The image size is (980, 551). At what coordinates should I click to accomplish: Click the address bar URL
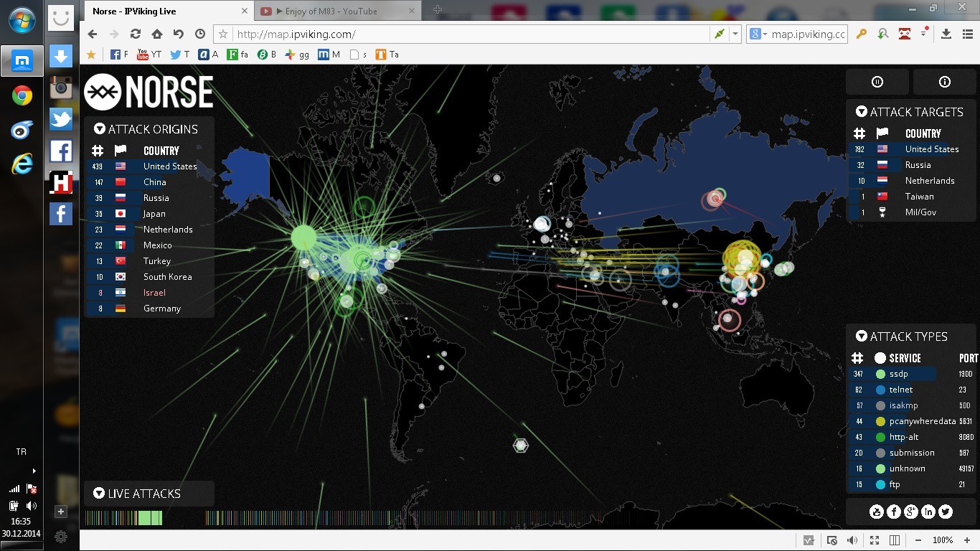tap(296, 34)
